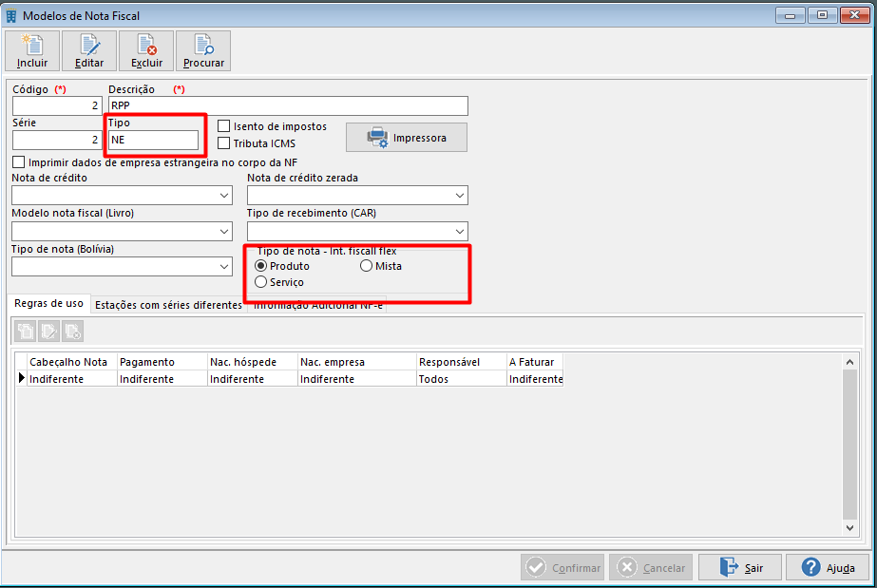This screenshot has height=588, width=877.
Task: Expand the Nota de crédito dropdown
Action: click(224, 196)
